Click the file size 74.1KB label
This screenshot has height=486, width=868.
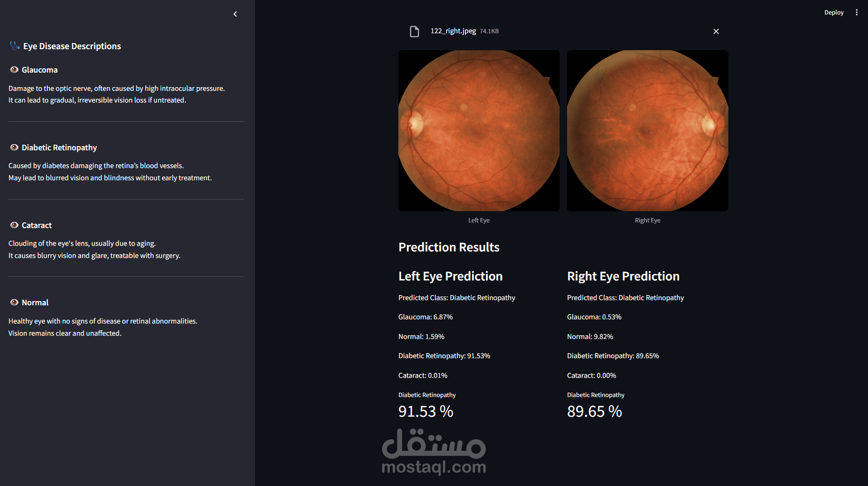pos(489,31)
